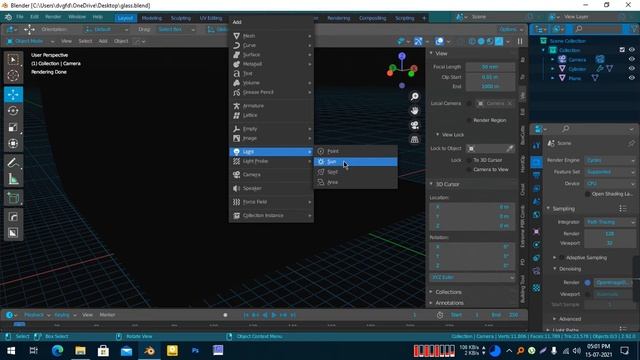Open File Explorer from taskbar
Viewport: 640px width, 360px height.
[x=80, y=351]
